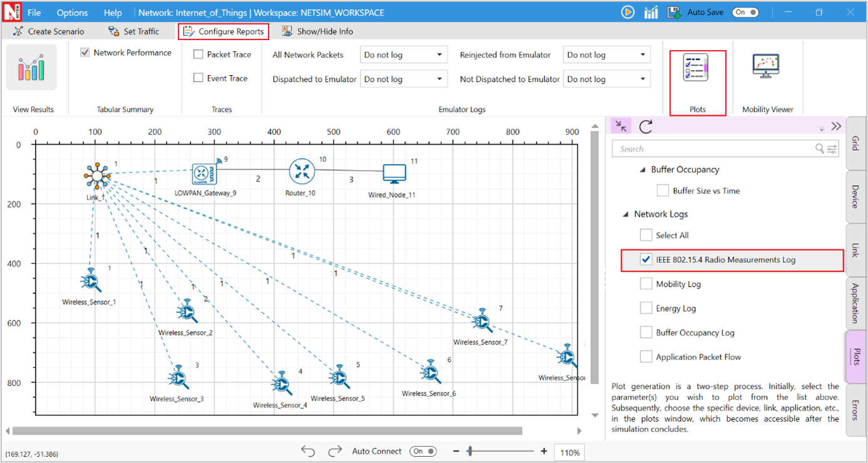This screenshot has width=868, height=463.
Task: Open the Options menu
Action: [72, 13]
